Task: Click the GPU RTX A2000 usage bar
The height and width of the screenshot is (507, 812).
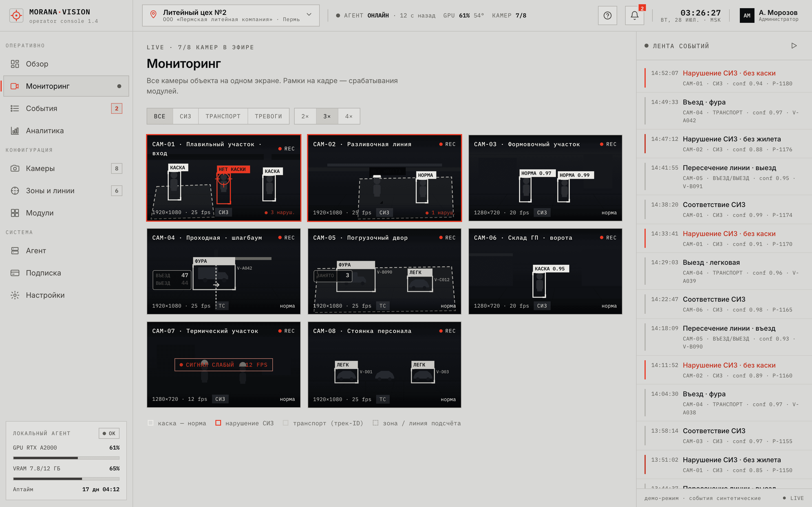Action: click(66, 458)
